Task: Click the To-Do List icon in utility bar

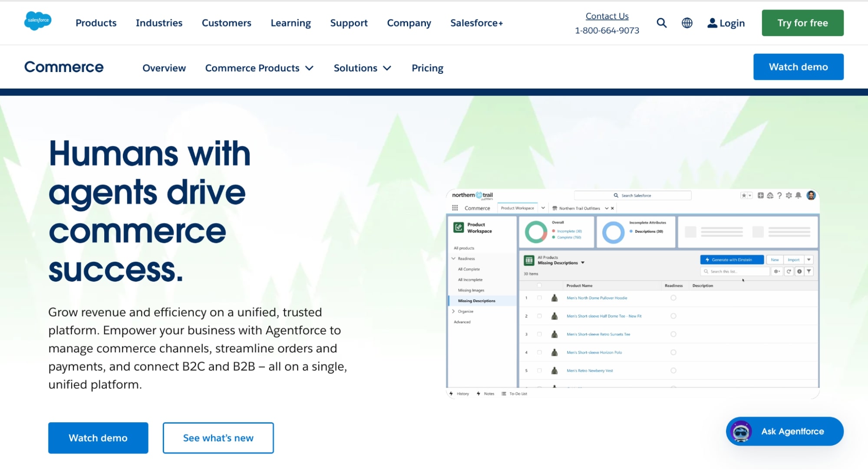Action: click(504, 394)
